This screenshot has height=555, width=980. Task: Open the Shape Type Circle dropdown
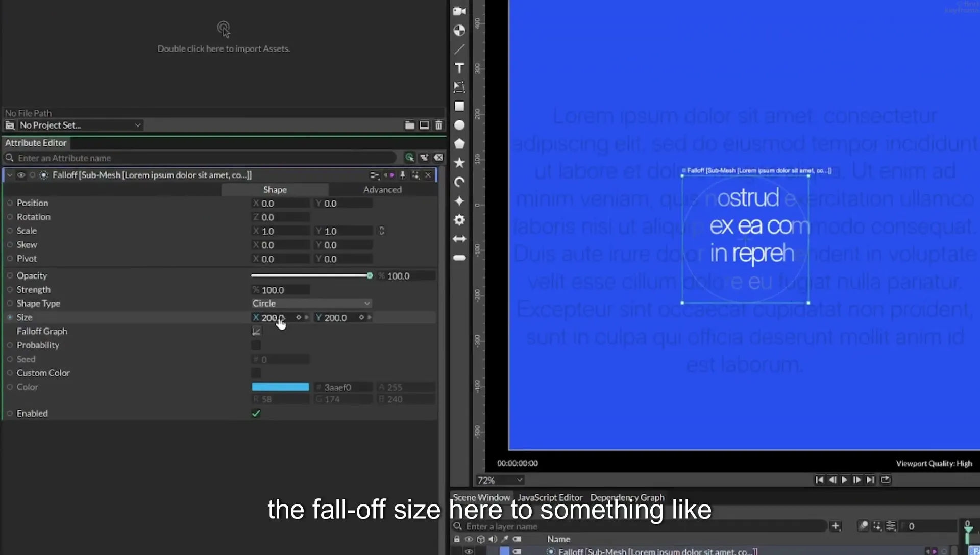311,304
